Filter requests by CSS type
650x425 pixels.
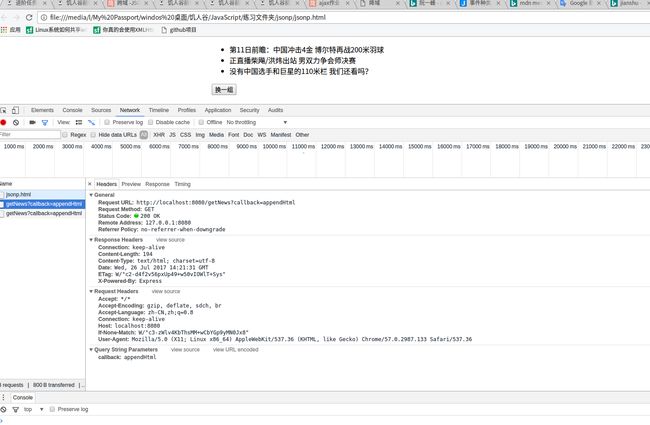(186, 135)
